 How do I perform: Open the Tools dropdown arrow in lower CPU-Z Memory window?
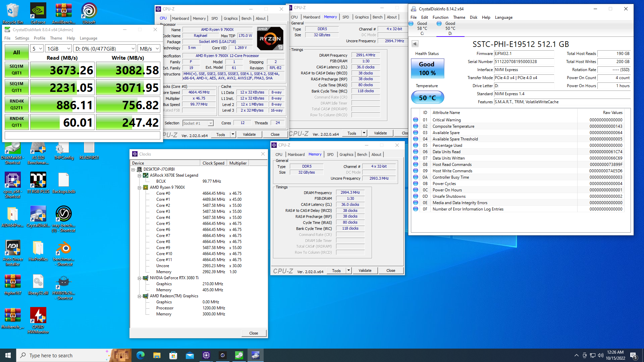[348, 270]
